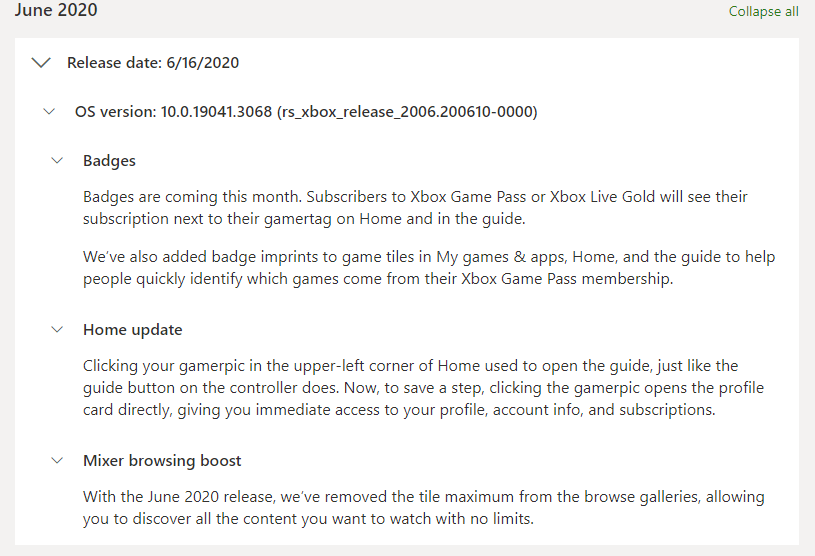Viewport: 815px width, 556px height.
Task: Select the OS version 10.0.19041.3068 heading text
Action: click(x=306, y=112)
